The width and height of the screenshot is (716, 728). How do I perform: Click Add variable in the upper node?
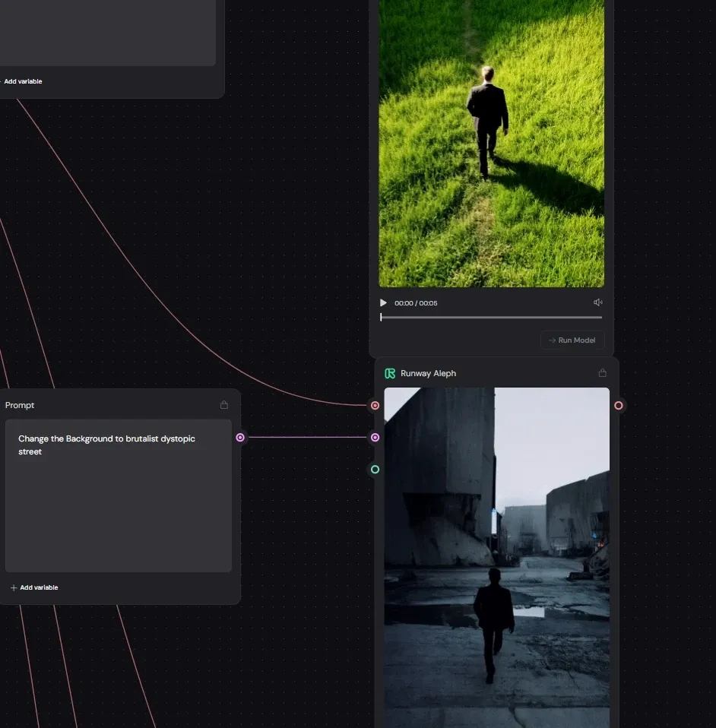pos(21,81)
